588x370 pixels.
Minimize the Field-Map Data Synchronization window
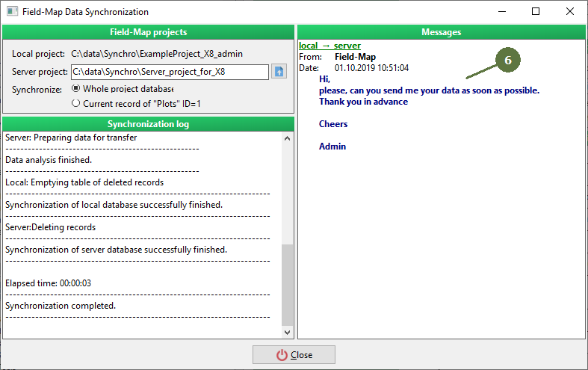[x=502, y=12]
